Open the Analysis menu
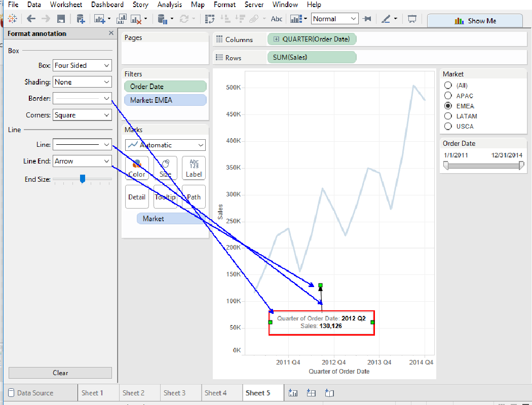The image size is (532, 405). [169, 5]
